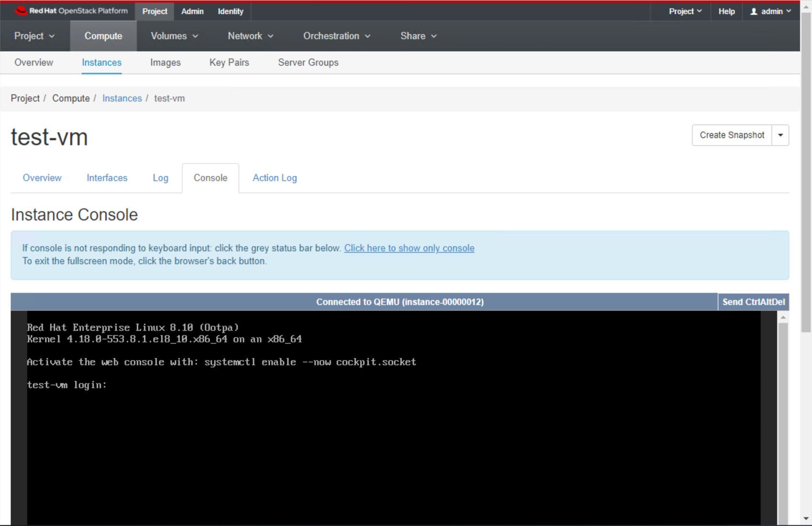Click the page scrollbar down arrow
The width and height of the screenshot is (812, 526).
pos(806,518)
